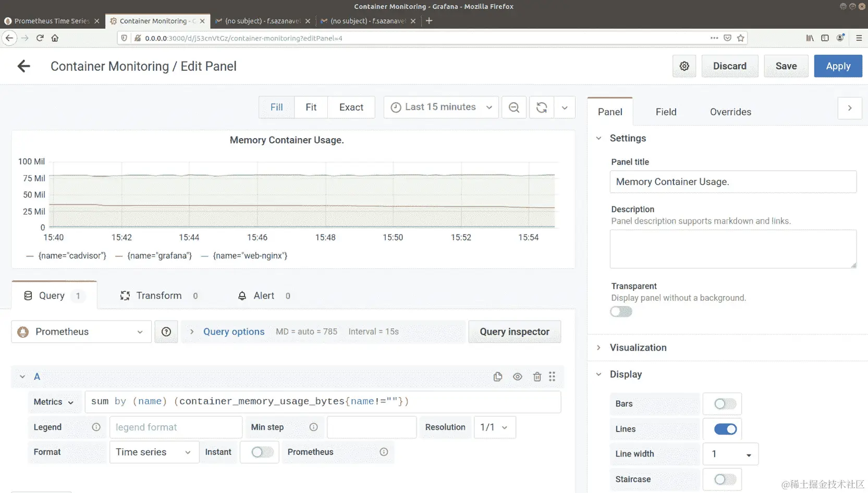The height and width of the screenshot is (493, 868).
Task: Open a new browser tab
Action: pos(429,21)
